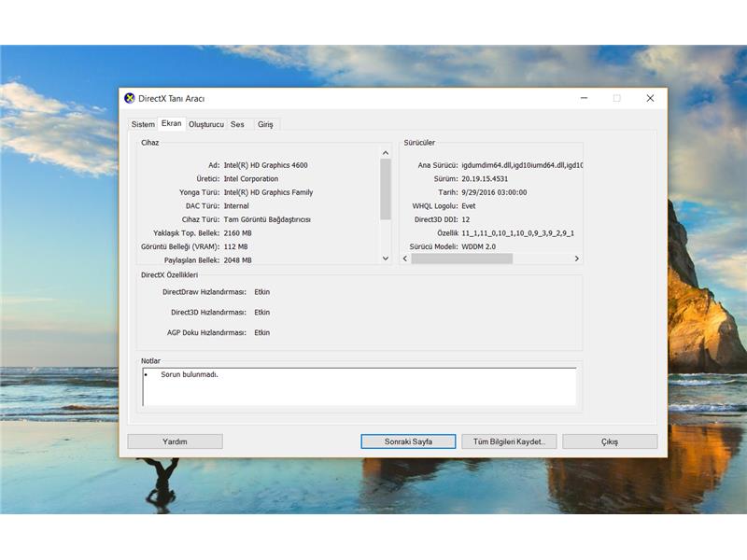Click Intel(R) HD Graphics Family value
The width and height of the screenshot is (747, 560).
(268, 192)
